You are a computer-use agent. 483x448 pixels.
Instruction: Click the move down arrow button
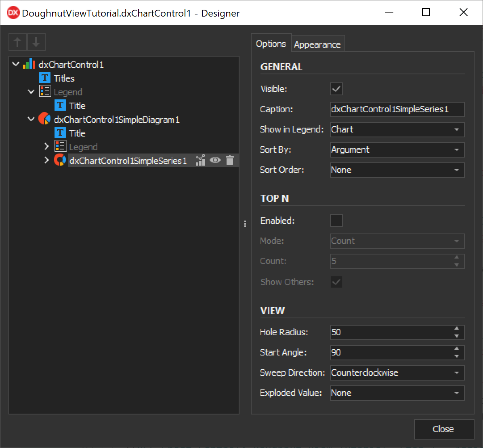coord(36,42)
